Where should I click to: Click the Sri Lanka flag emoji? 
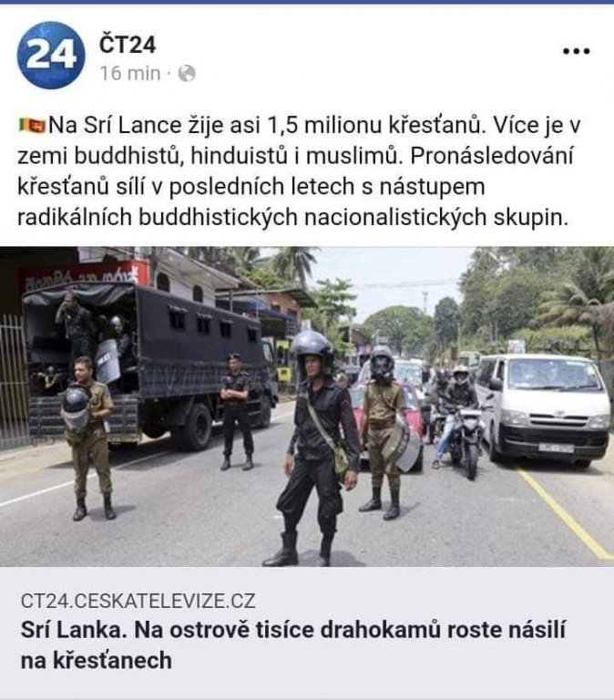32,126
